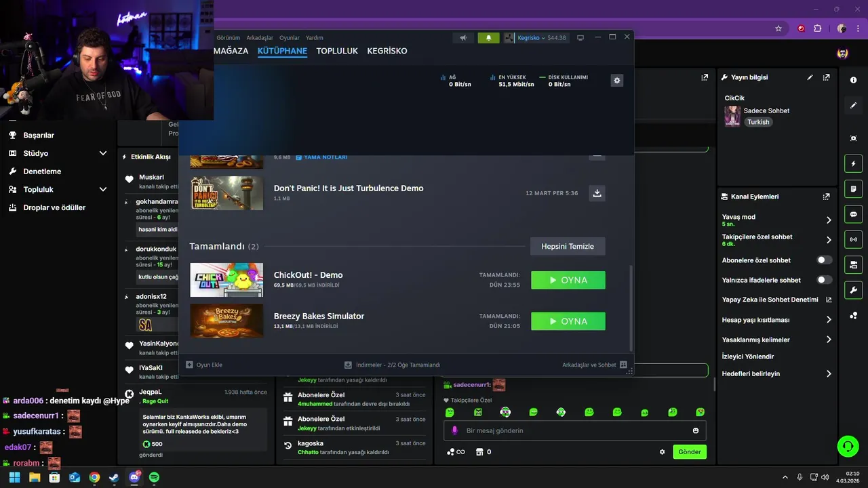Open the KEGRISKO profile tab
Viewport: 868px width, 488px height.
point(387,51)
